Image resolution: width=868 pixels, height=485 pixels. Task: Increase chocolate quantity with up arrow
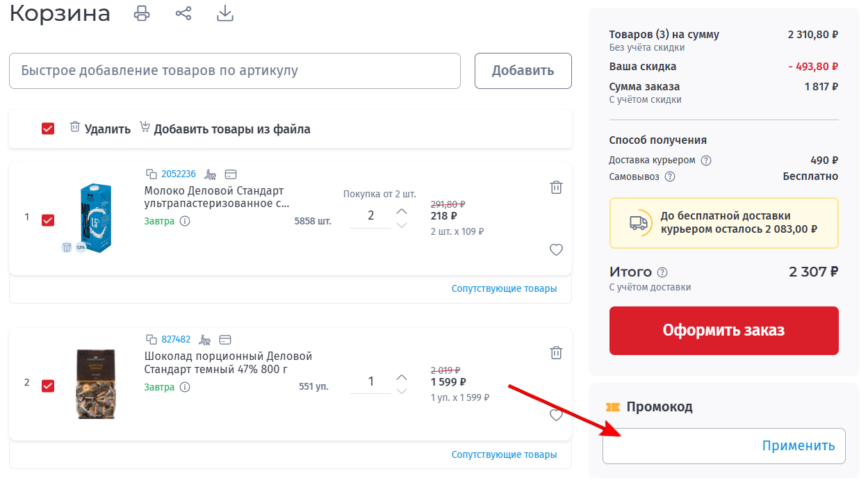pos(402,377)
